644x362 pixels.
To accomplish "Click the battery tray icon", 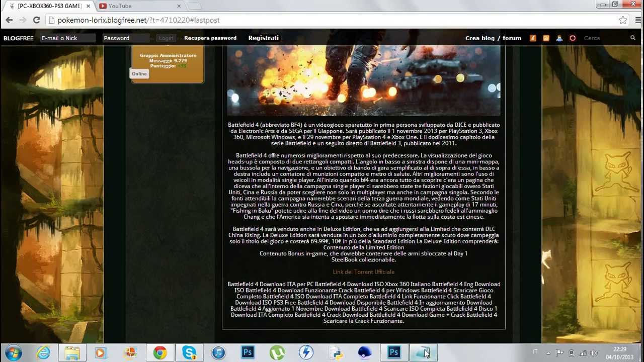I will (571, 353).
